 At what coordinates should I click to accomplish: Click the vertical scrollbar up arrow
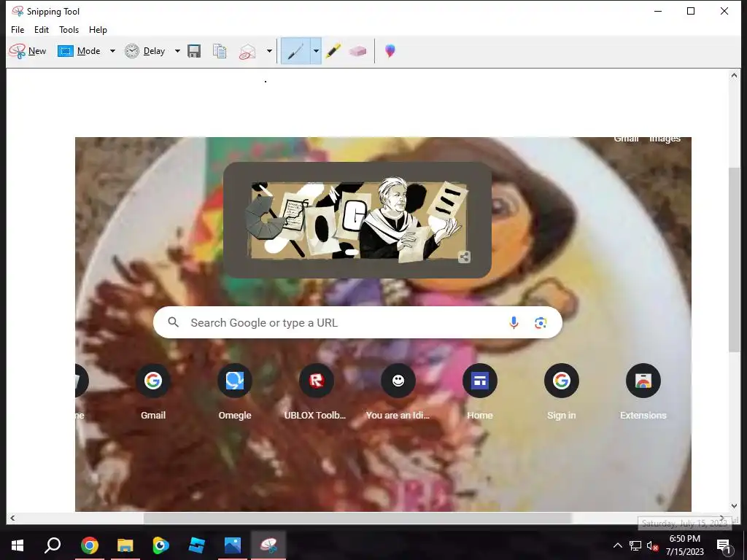point(734,75)
